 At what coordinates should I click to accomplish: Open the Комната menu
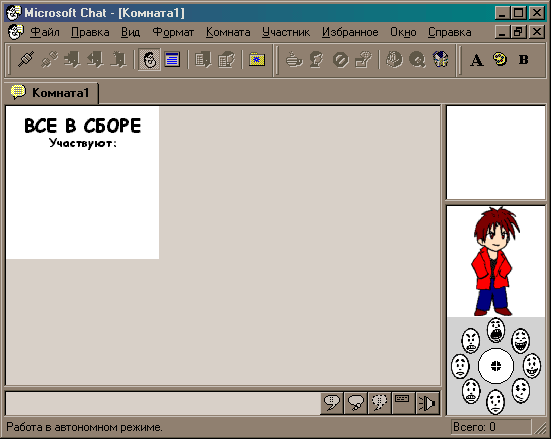(x=228, y=32)
